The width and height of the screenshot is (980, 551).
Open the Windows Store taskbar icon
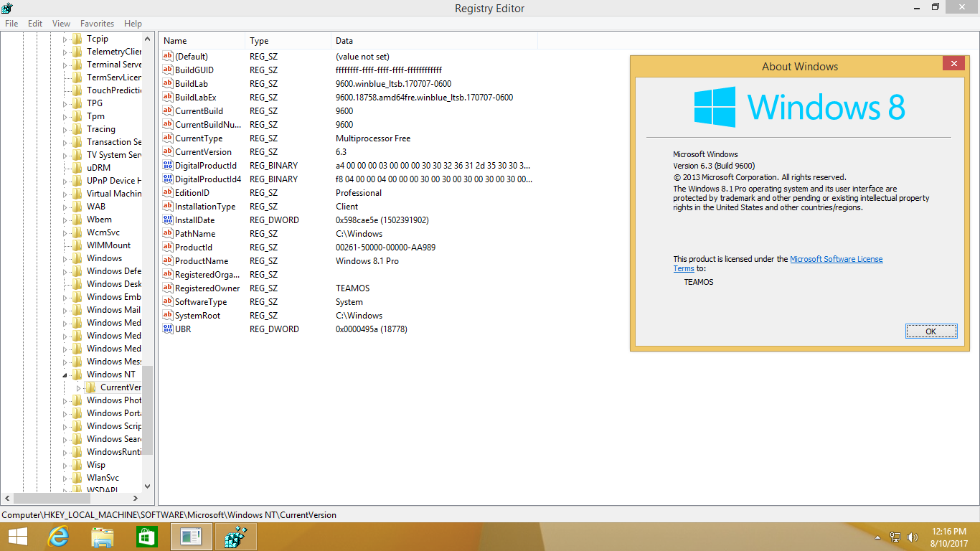(x=146, y=537)
